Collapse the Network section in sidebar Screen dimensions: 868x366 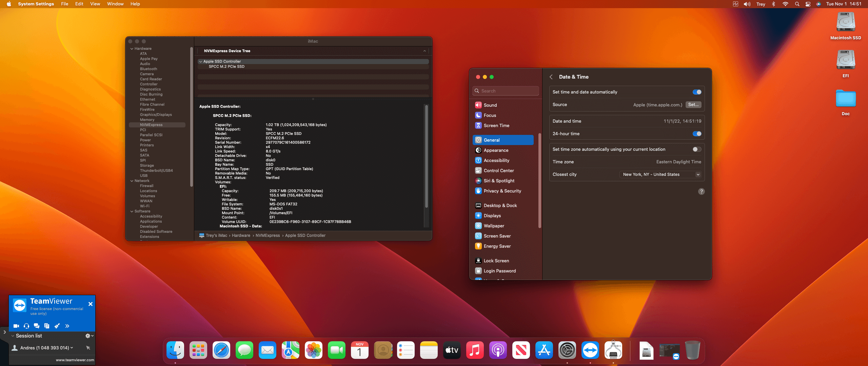pyautogui.click(x=132, y=181)
